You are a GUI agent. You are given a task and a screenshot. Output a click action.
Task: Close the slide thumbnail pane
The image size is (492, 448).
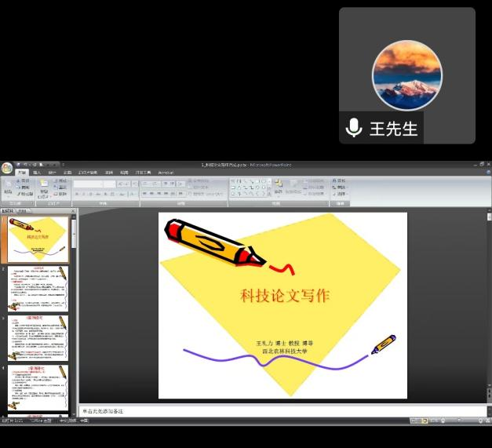coord(73,211)
